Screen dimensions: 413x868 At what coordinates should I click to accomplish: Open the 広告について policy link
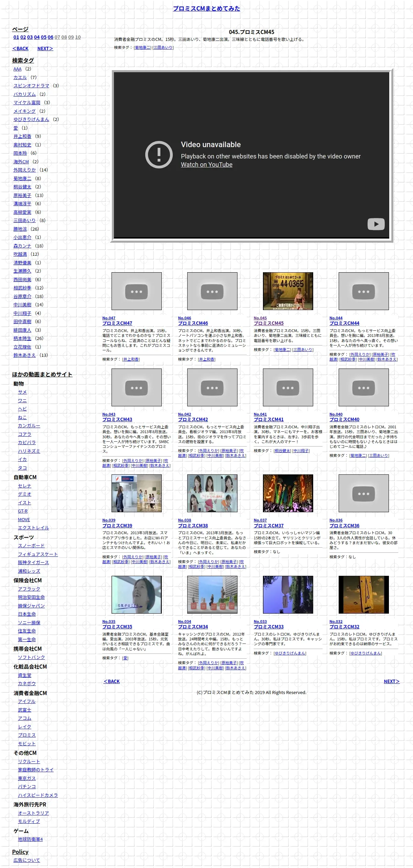(x=27, y=860)
